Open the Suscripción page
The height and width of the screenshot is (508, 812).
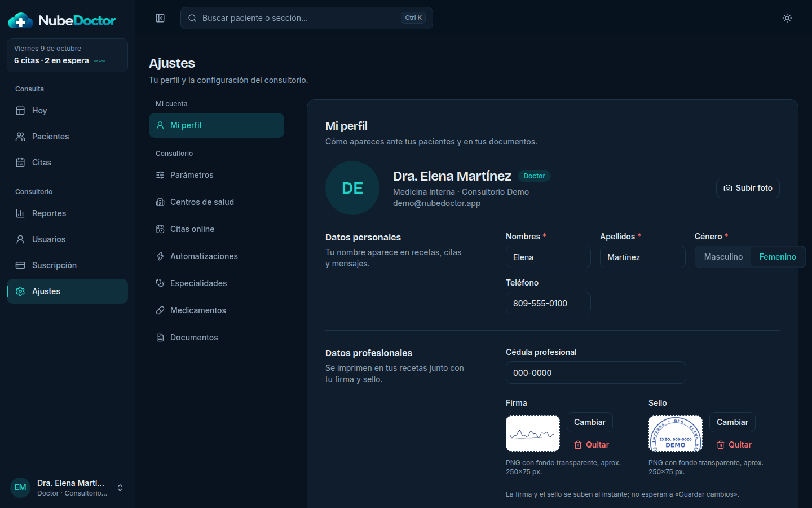point(67,265)
